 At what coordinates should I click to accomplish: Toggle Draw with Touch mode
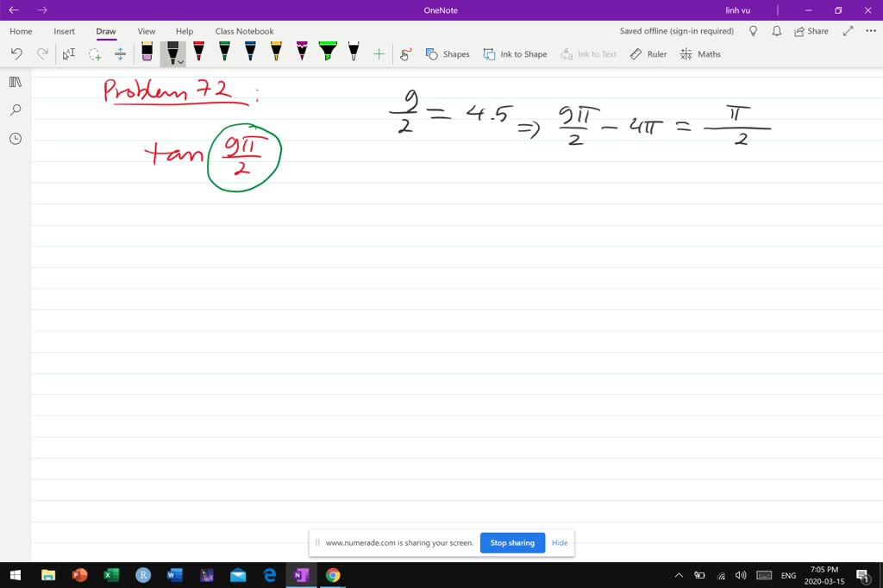[x=405, y=53]
